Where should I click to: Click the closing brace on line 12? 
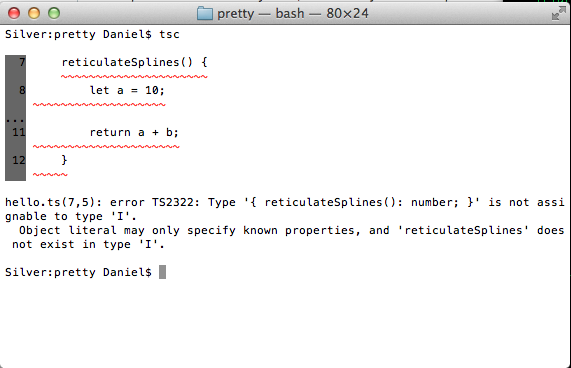[64, 160]
